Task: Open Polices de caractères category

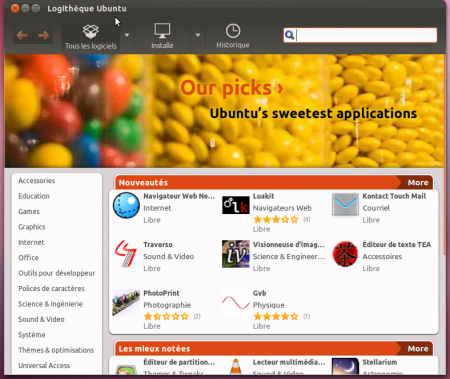Action: click(x=51, y=289)
